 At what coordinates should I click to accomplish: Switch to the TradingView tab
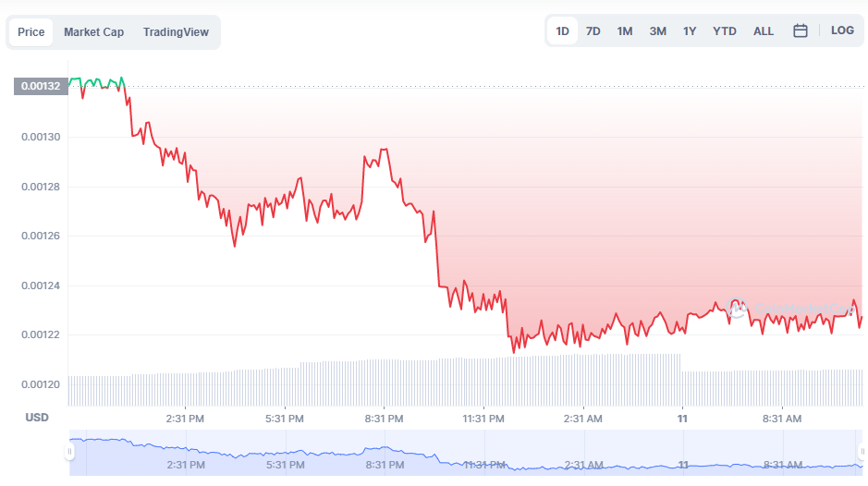tap(176, 32)
